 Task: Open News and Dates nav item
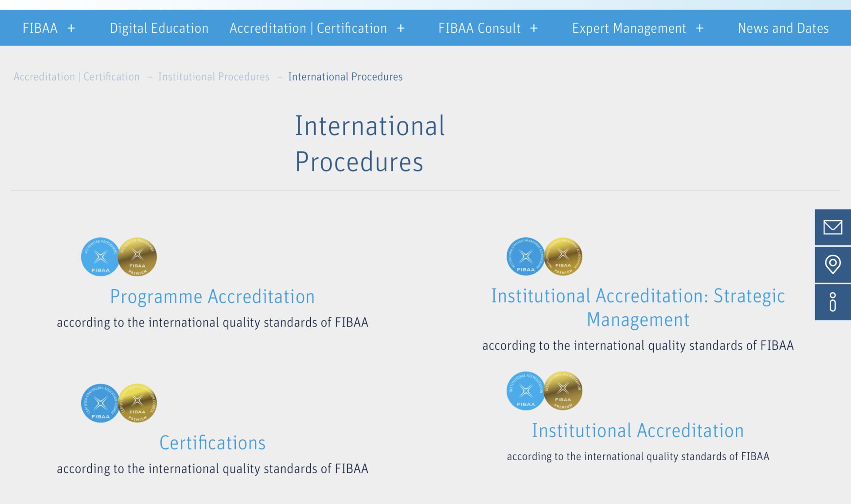coord(783,28)
